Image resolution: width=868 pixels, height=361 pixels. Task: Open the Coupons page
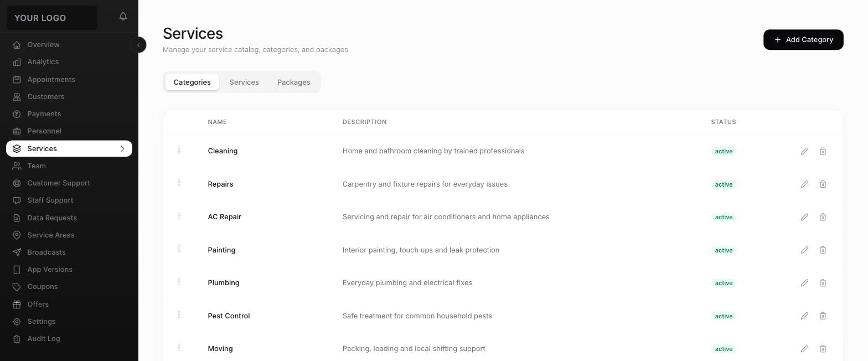pos(69,286)
